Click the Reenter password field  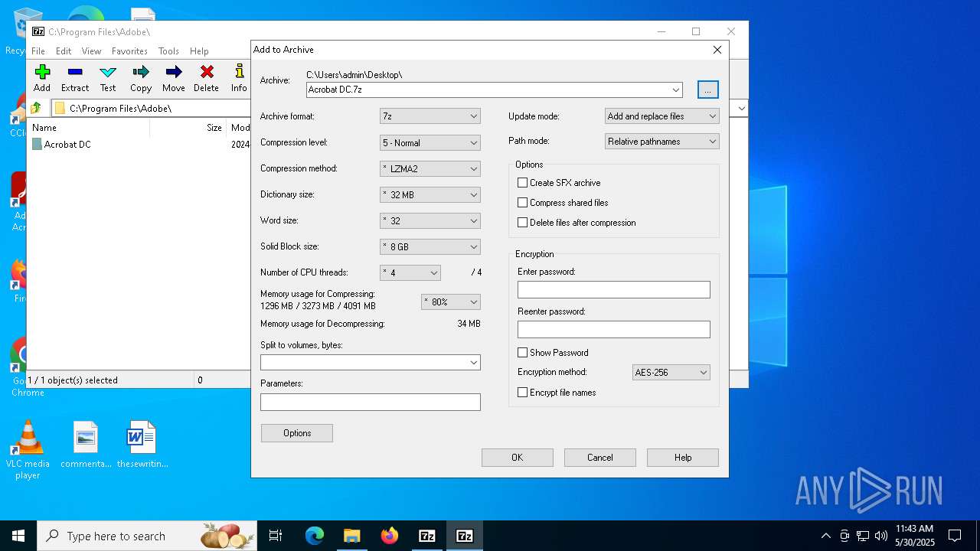pos(614,329)
